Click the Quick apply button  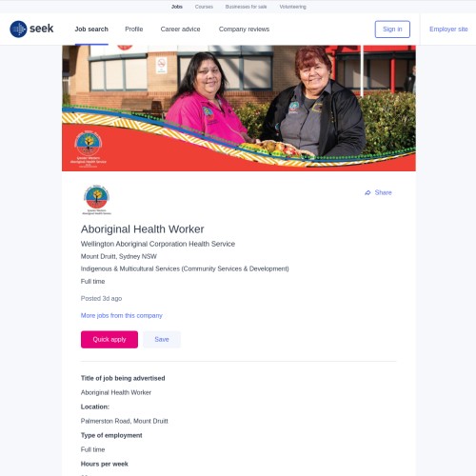point(109,339)
